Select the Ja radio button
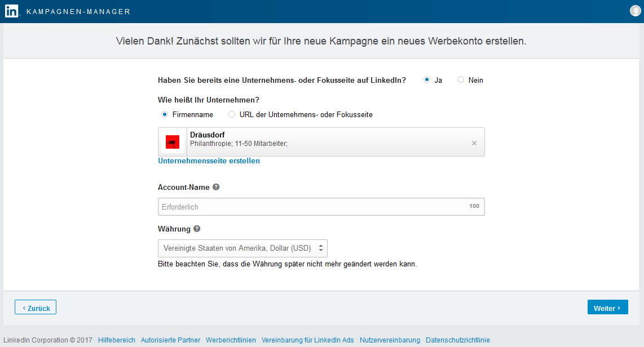This screenshot has height=347, width=644. pyautogui.click(x=427, y=79)
